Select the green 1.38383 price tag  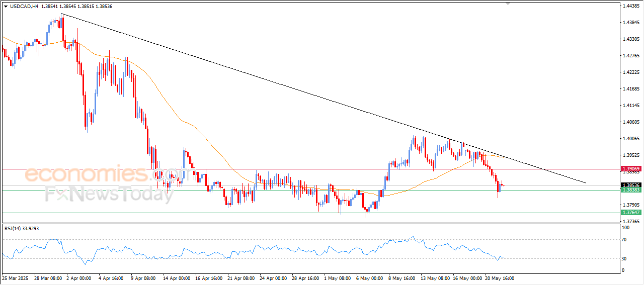(630, 190)
